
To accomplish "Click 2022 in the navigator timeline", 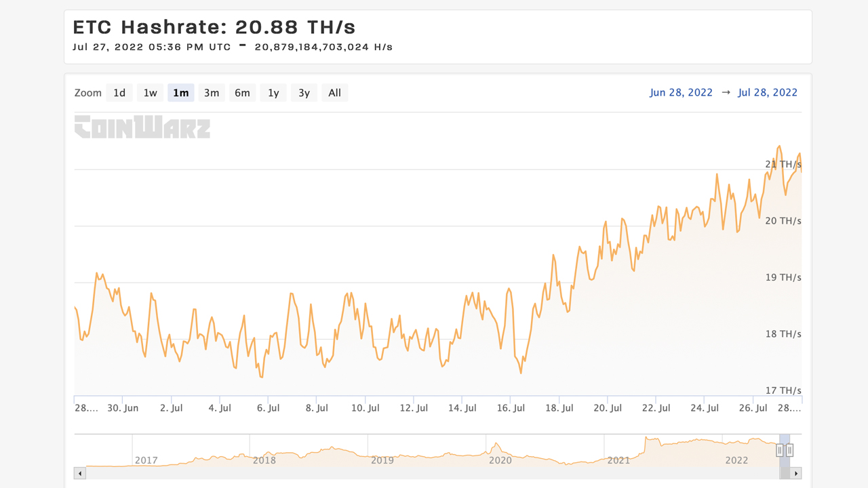I will pos(736,460).
